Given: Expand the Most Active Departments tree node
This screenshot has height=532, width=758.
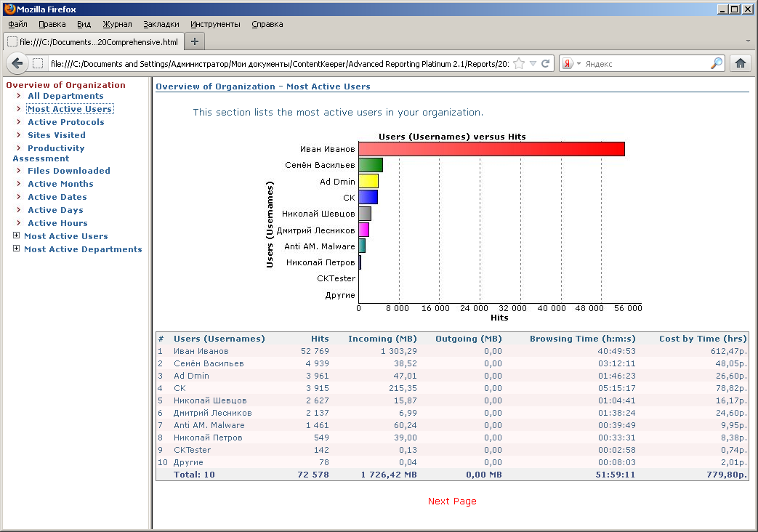Looking at the screenshot, I should click(x=17, y=249).
